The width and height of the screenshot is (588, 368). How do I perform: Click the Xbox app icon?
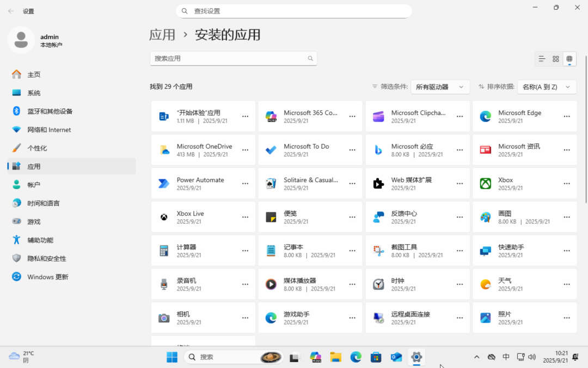485,184
